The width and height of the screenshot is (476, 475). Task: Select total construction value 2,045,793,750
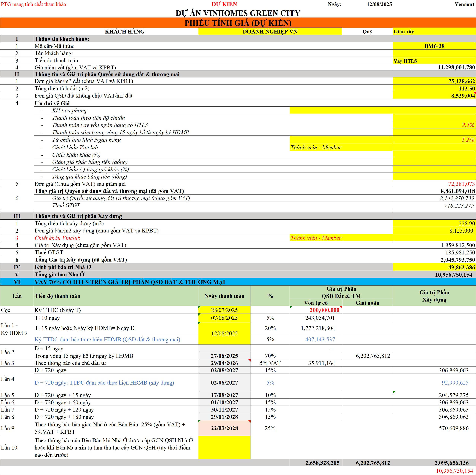(x=458, y=260)
